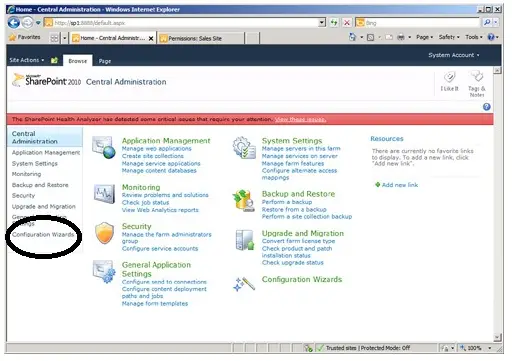Open Review problems and solutions link
This screenshot has height=361, width=512.
(165, 195)
